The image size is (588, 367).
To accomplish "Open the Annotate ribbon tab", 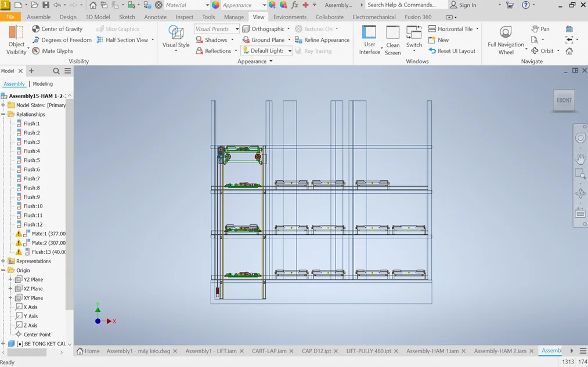I will tap(155, 17).
